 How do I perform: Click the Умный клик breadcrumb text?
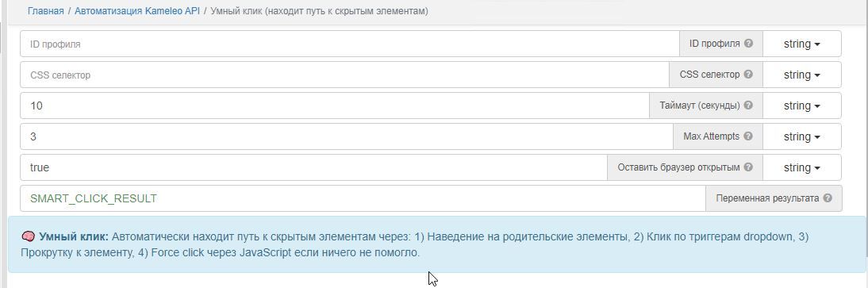point(320,11)
